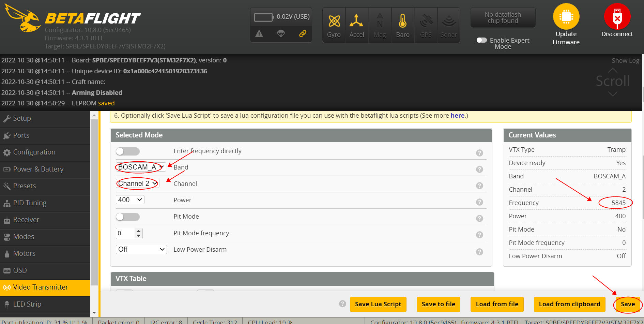Click sidebar scrollbar up arrow

pos(94,115)
